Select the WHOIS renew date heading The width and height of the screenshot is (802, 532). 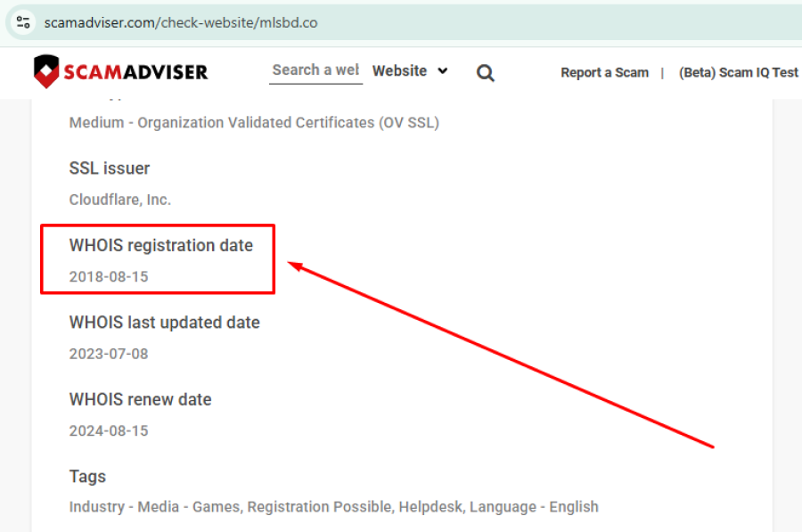140,399
